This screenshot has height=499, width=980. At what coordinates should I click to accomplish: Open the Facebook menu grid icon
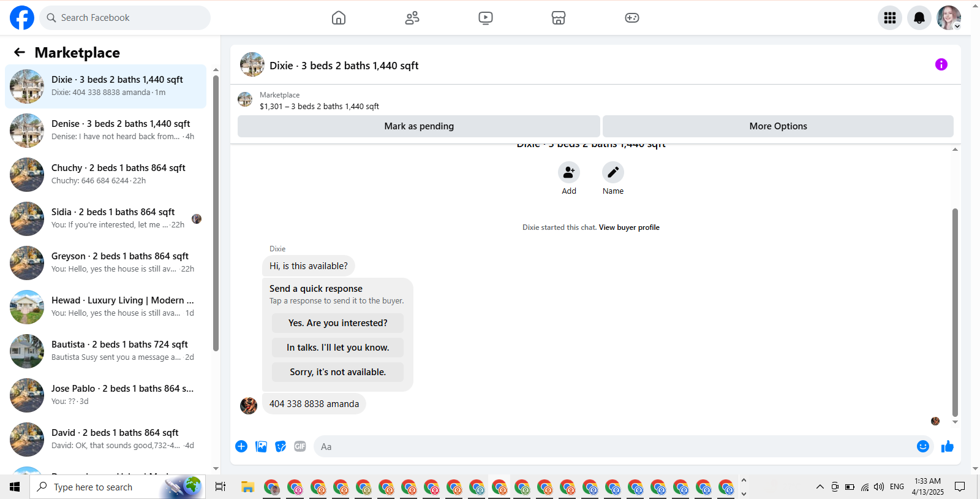click(890, 18)
